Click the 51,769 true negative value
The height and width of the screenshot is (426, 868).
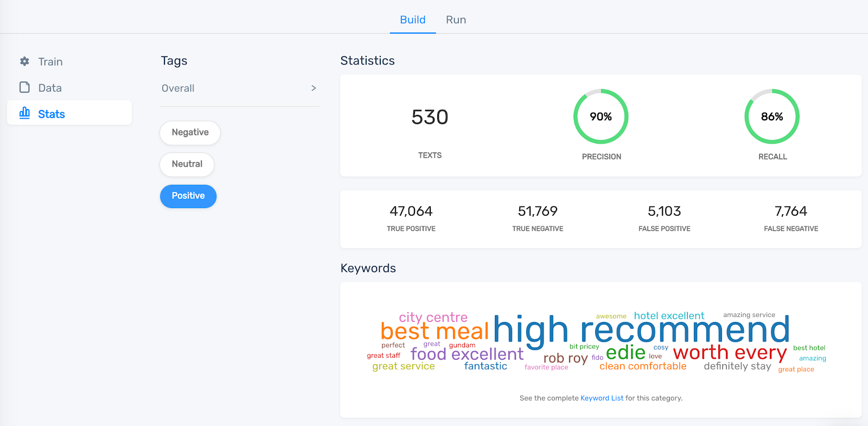click(538, 211)
